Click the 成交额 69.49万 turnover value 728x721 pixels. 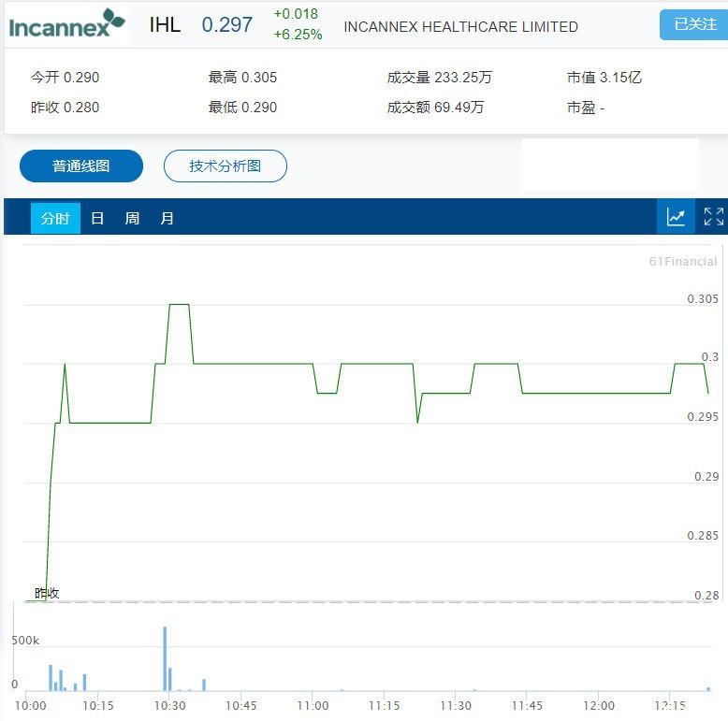pyautogui.click(x=435, y=108)
